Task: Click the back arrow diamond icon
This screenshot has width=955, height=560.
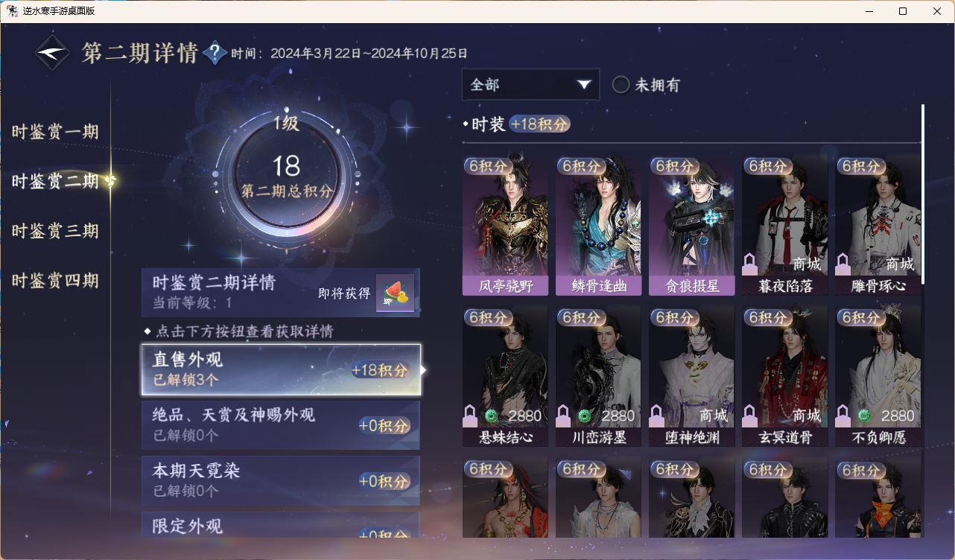Action: tap(53, 53)
